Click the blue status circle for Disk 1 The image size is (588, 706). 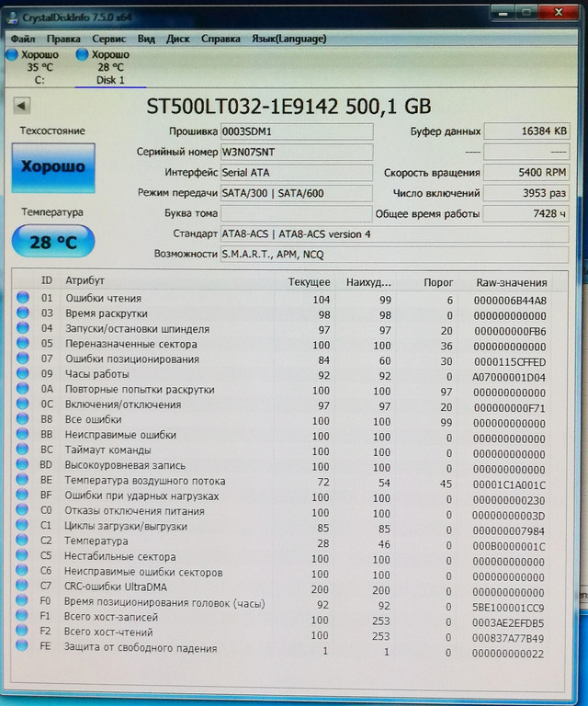coord(84,55)
